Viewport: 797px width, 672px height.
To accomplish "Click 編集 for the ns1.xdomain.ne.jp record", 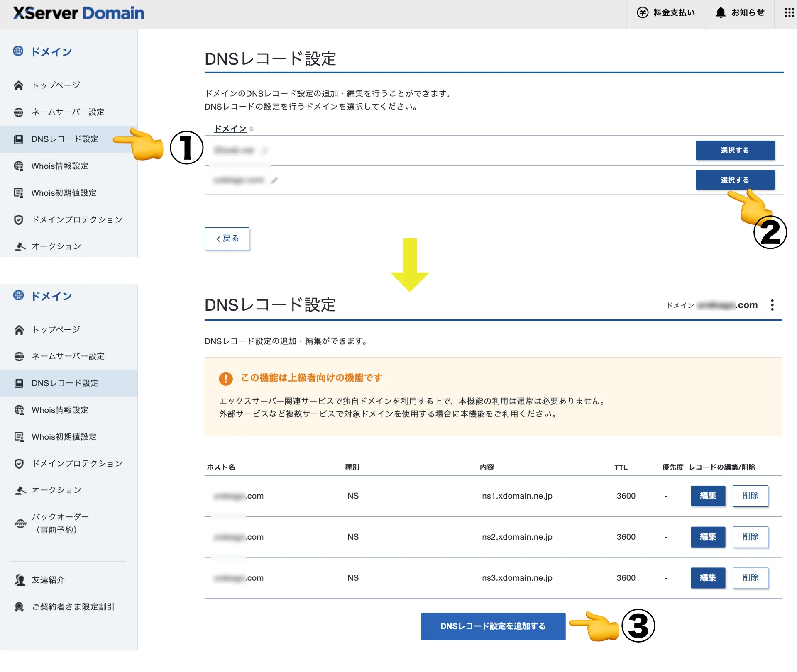I will pos(708,496).
